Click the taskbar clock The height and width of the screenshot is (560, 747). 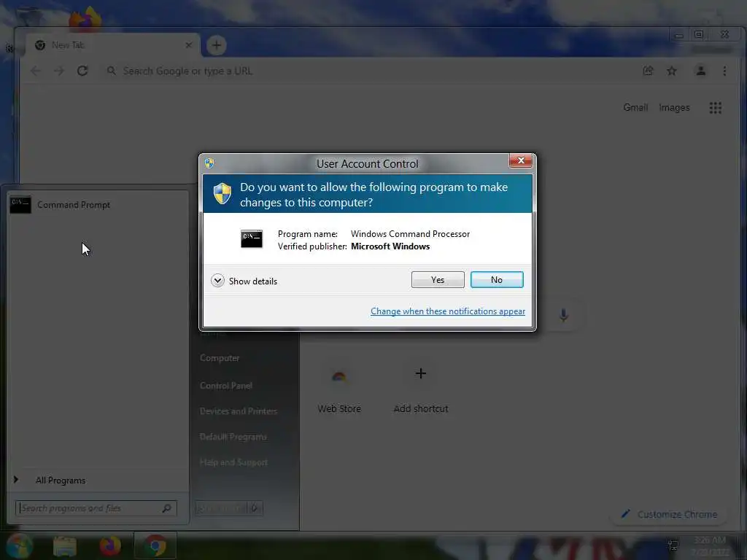pyautogui.click(x=710, y=546)
